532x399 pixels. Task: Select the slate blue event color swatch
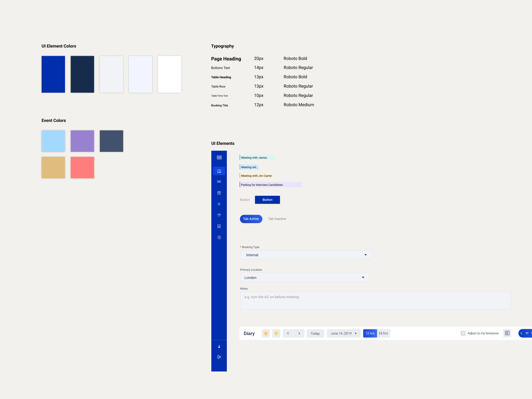pos(111,141)
